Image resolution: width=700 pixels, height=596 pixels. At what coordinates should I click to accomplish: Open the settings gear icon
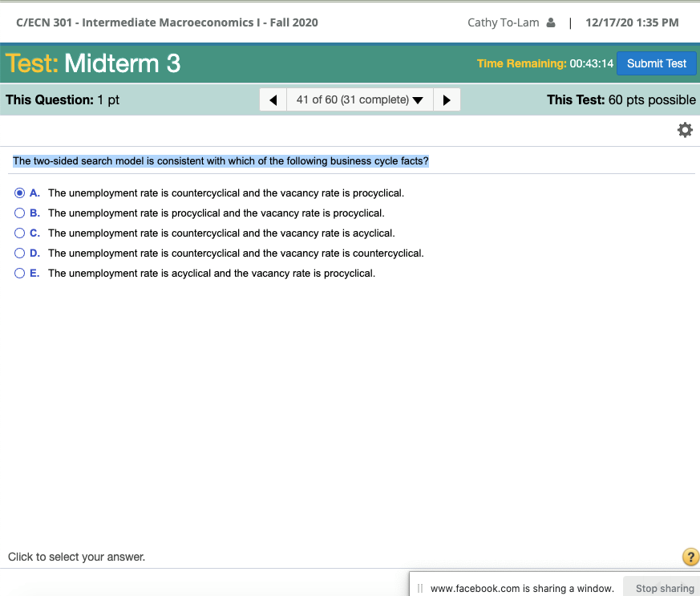click(x=685, y=129)
